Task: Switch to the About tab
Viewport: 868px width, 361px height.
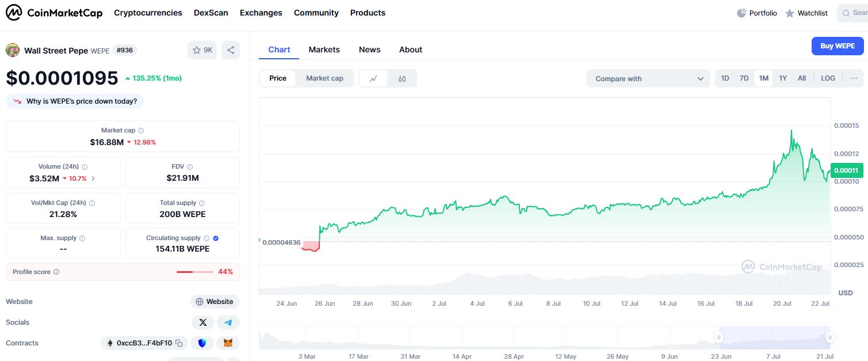Action: coord(411,50)
